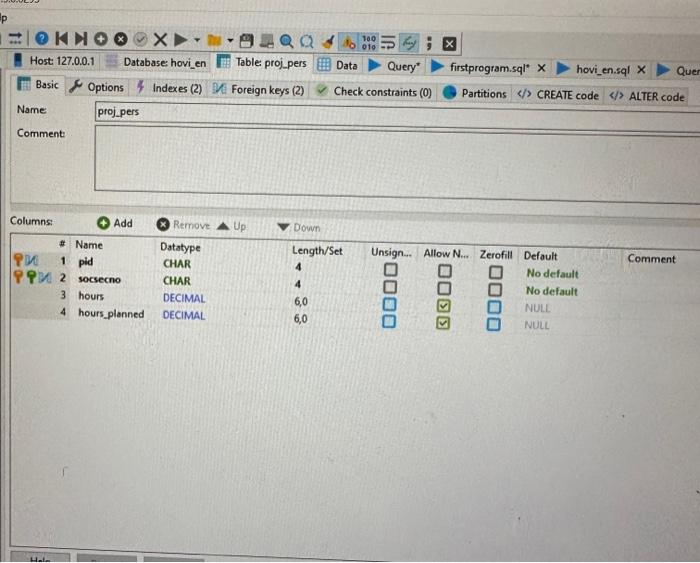Viewport: 700px width, 563px height.
Task: Click the semicolon delimiter toolbar icon
Action: click(429, 43)
